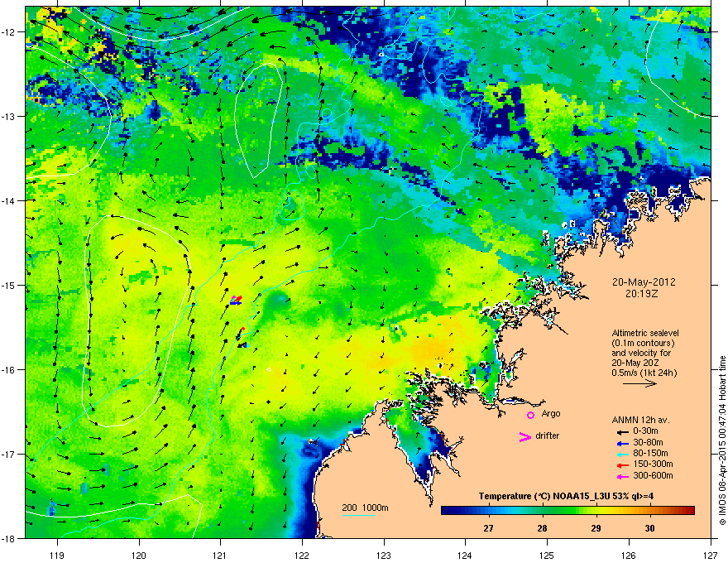728x563 pixels.
Task: Click the dark red end of temperature colorbar
Action: pos(689,510)
